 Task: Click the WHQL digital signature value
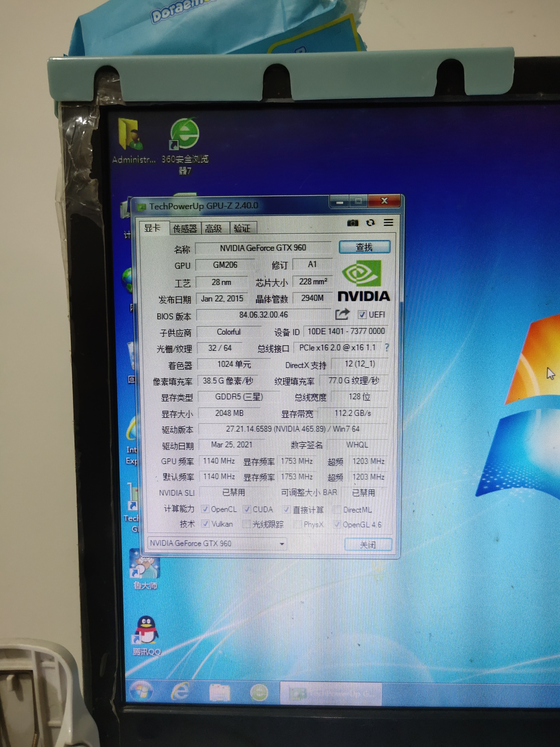tap(357, 445)
